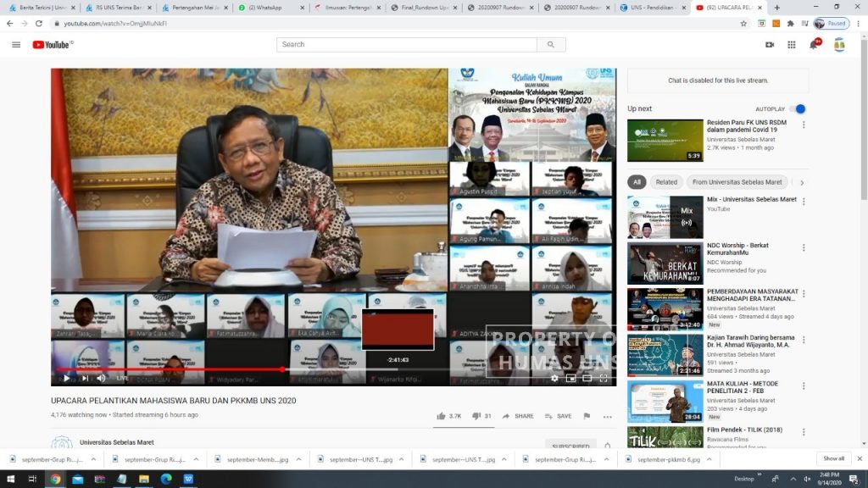Open menu for NDC Worship video

click(804, 248)
